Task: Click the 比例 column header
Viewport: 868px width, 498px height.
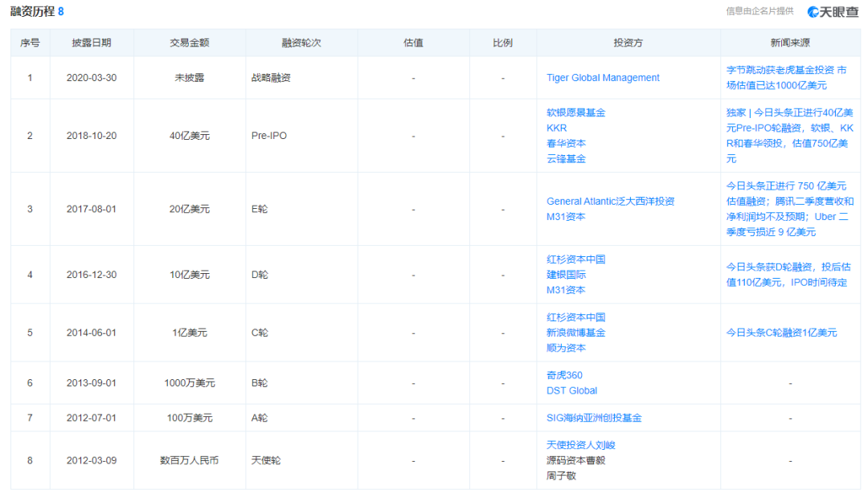Action: click(502, 43)
